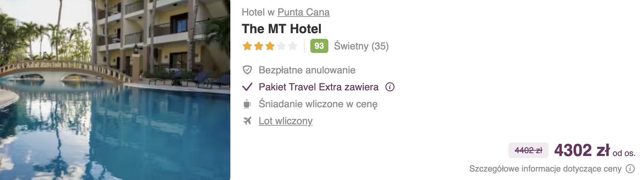Open the Świetny (35) reviews text
This screenshot has height=180, width=644.
pos(361,46)
